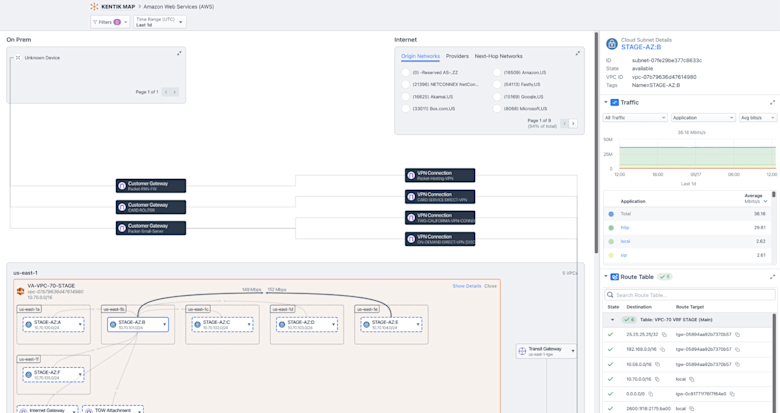
Task: Select the Box.com,US (33011) network circle
Action: 405,108
